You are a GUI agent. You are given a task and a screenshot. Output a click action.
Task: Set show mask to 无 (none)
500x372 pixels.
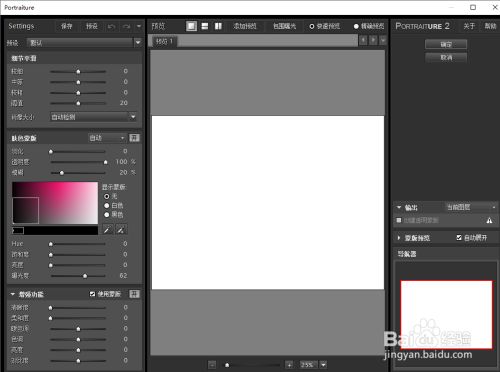(x=107, y=196)
